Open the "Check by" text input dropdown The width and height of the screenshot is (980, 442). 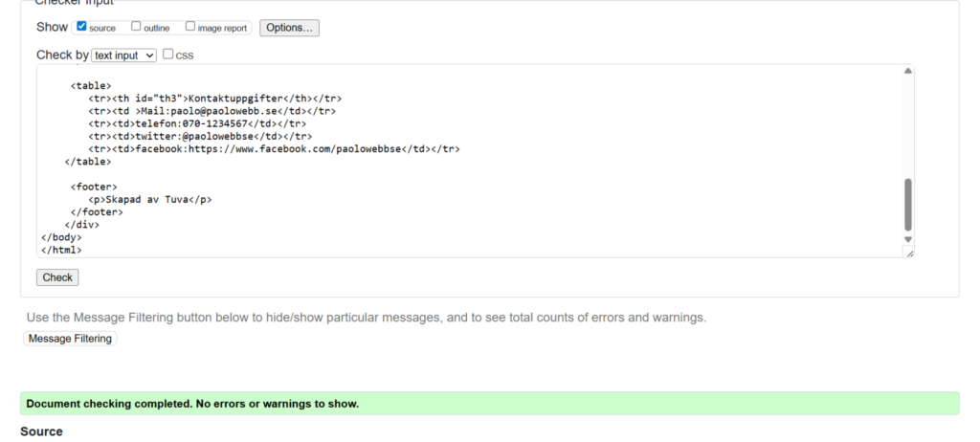pos(123,55)
